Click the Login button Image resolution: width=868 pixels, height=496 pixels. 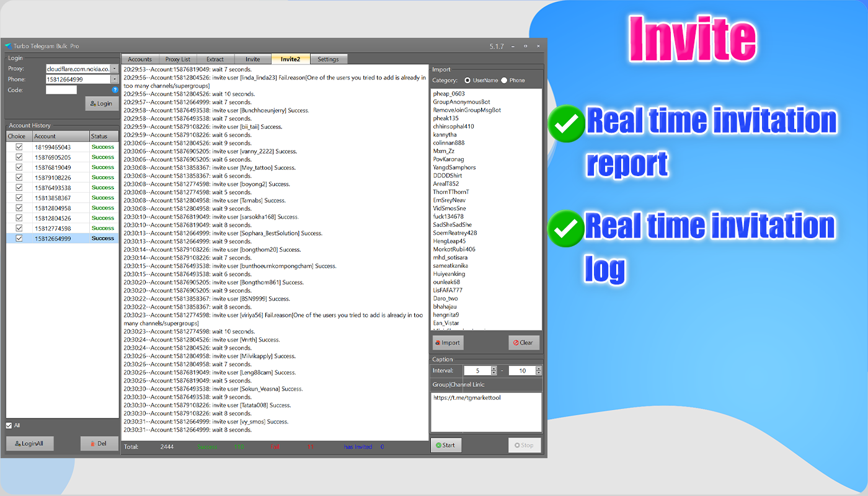(x=102, y=104)
